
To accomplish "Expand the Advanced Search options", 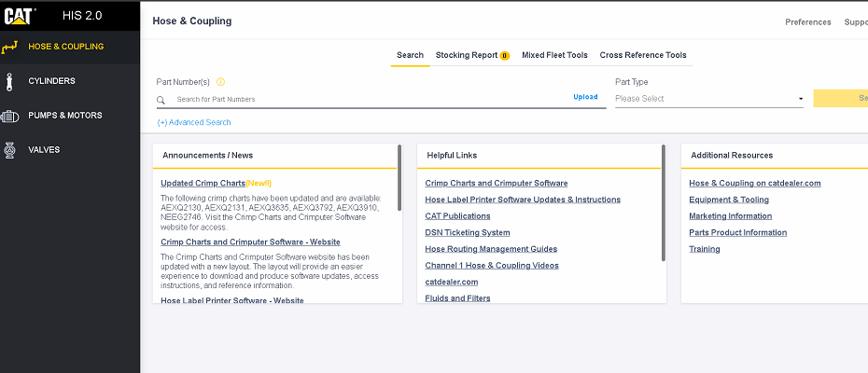I will click(194, 122).
